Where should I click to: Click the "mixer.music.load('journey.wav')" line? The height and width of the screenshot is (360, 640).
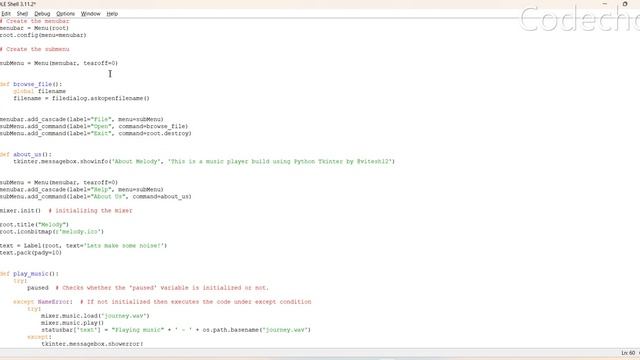95,316
